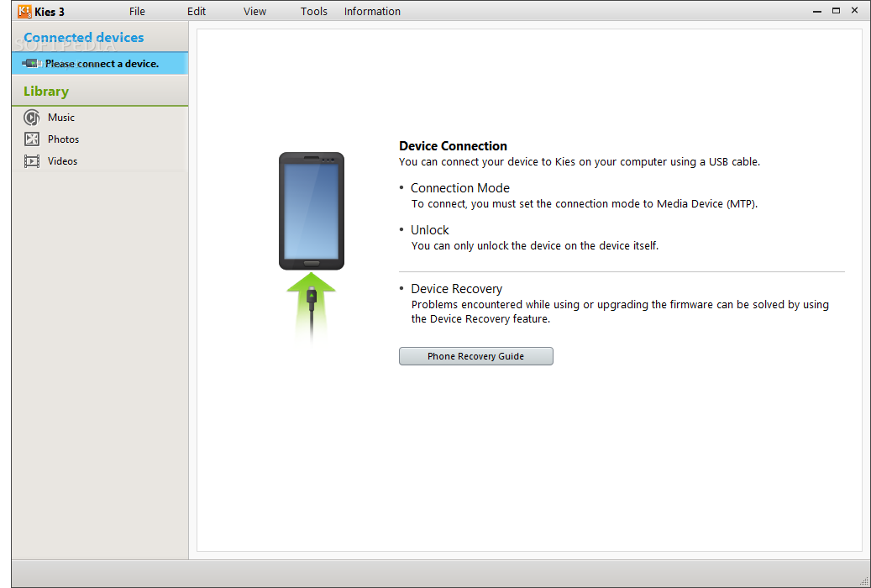
Task: Minimize the Kies 3 window
Action: point(817,11)
